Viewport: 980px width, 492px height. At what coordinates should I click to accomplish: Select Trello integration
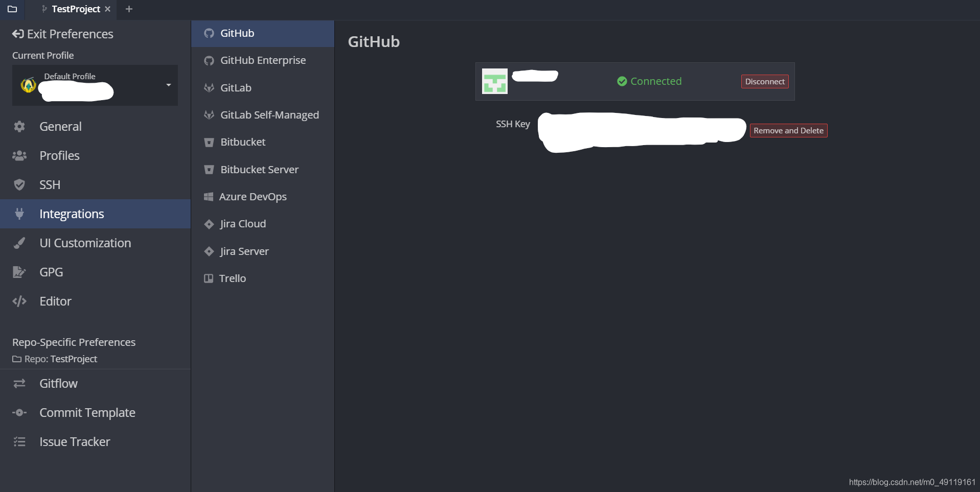tap(263, 278)
